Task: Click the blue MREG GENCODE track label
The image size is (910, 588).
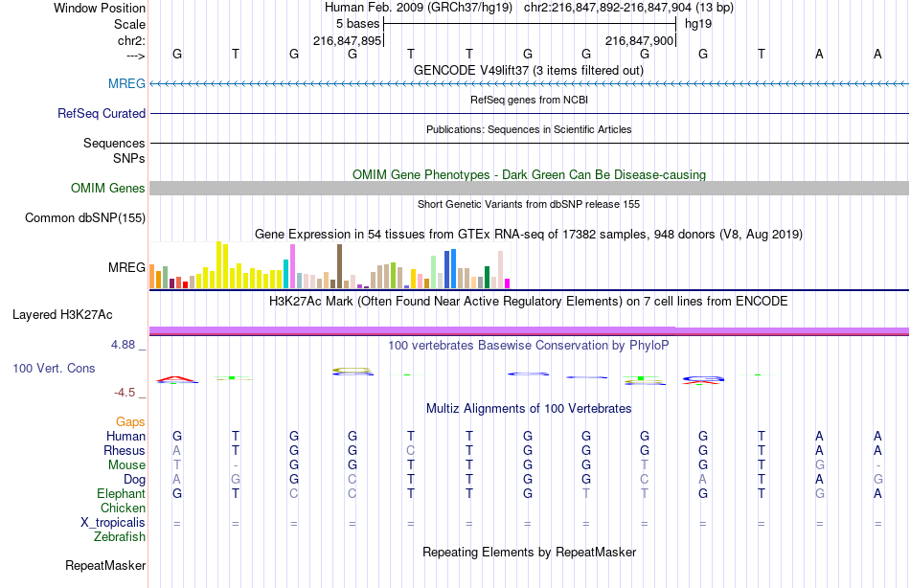Action: 126,83
